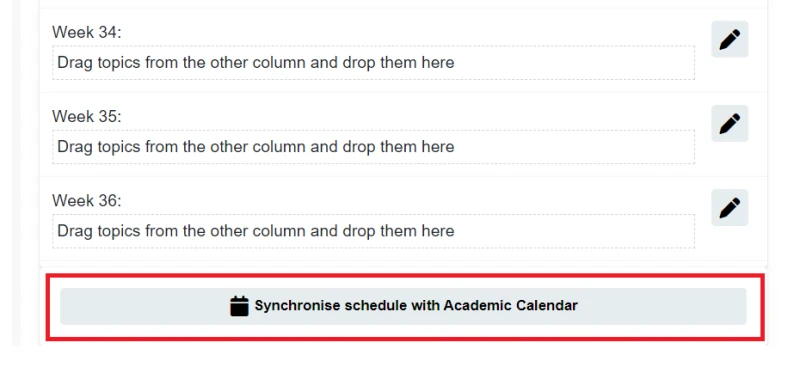This screenshot has width=800, height=367.
Task: Synchronise schedule with Academic Calendar
Action: (x=403, y=306)
